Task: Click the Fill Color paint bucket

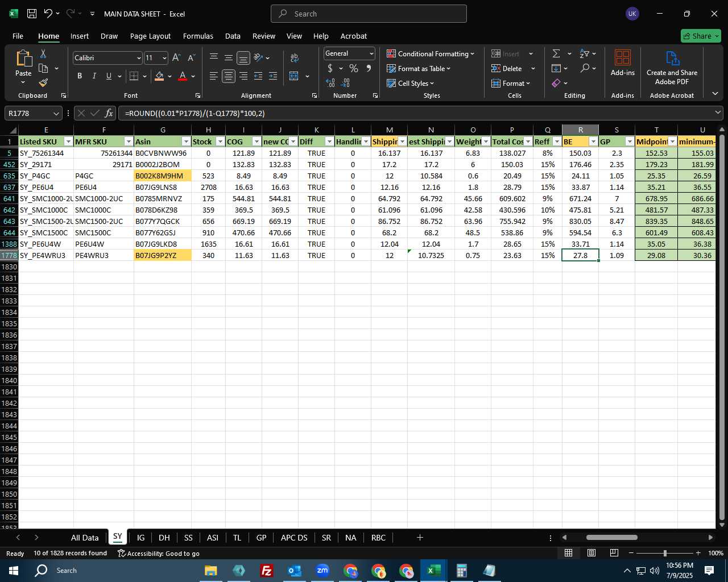Action: coord(160,76)
